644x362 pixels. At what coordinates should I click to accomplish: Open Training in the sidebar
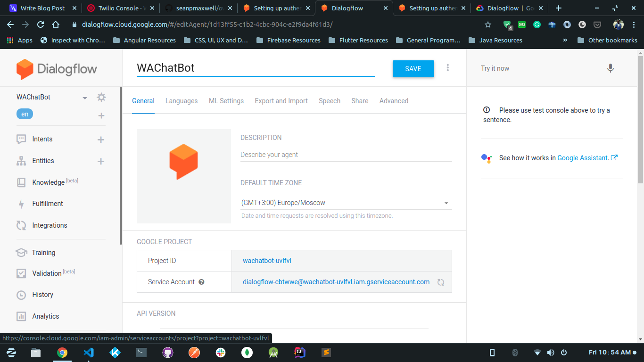point(43,253)
